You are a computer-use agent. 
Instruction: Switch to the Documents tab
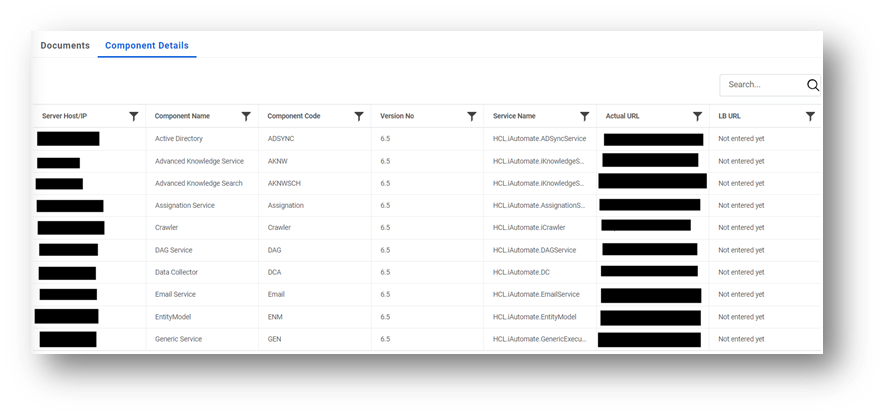(x=65, y=46)
